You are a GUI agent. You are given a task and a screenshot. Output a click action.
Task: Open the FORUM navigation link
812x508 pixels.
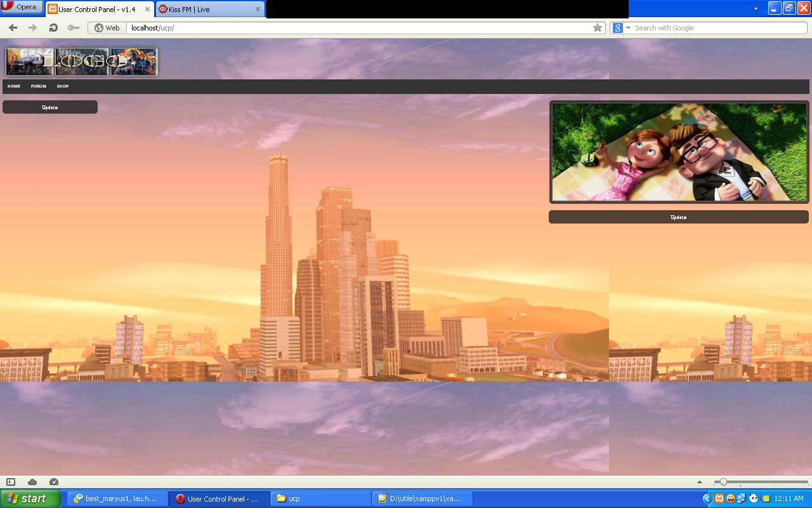click(39, 86)
